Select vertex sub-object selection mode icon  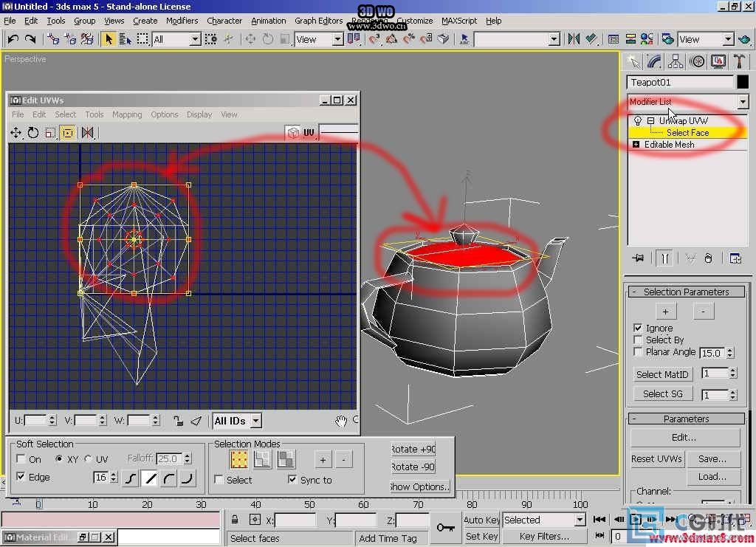click(238, 459)
